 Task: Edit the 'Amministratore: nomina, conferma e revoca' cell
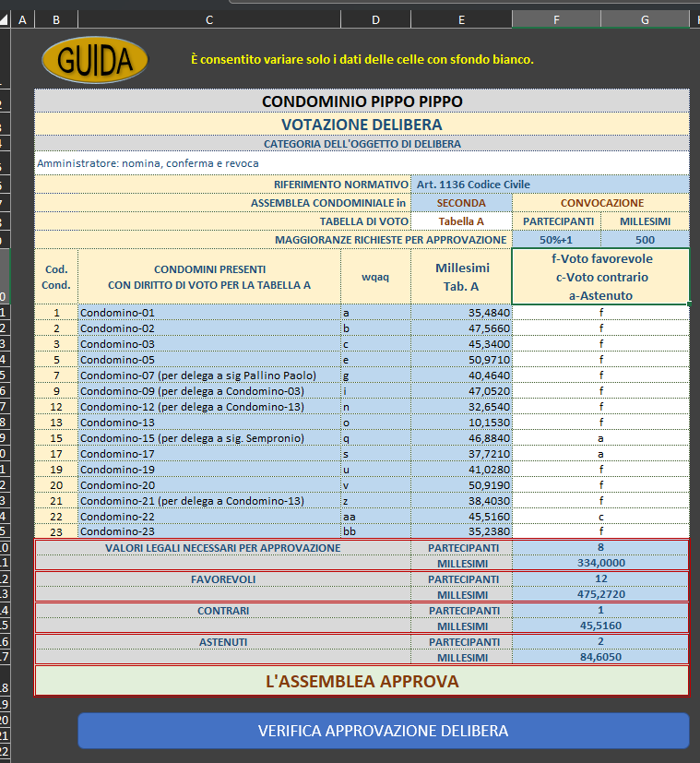point(362,163)
